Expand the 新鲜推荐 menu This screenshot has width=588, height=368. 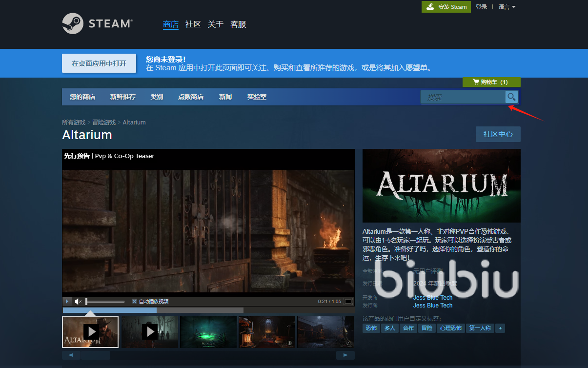click(x=122, y=97)
